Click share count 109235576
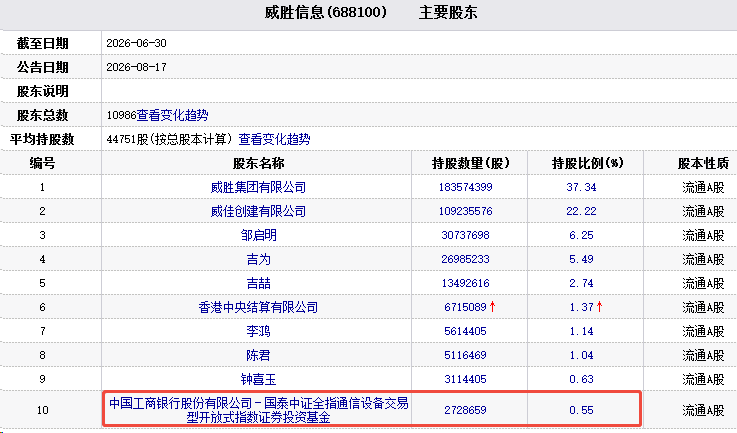Viewport: 737px width, 433px height. (465, 211)
